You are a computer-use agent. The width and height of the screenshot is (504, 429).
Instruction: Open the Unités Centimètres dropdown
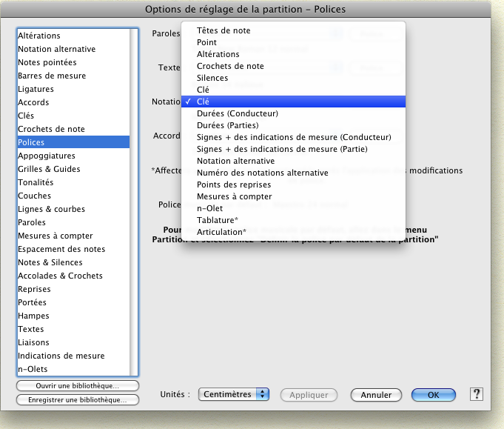coord(233,395)
